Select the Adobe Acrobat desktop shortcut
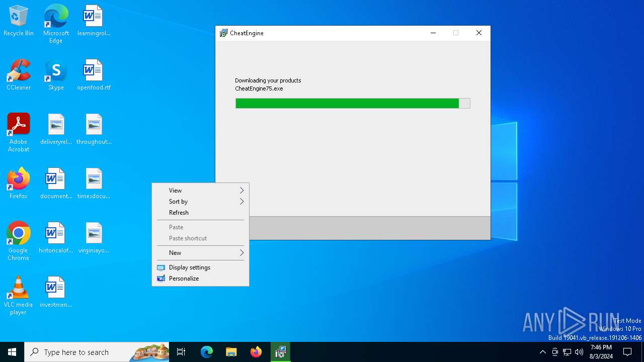The height and width of the screenshot is (362, 644). click(x=19, y=133)
